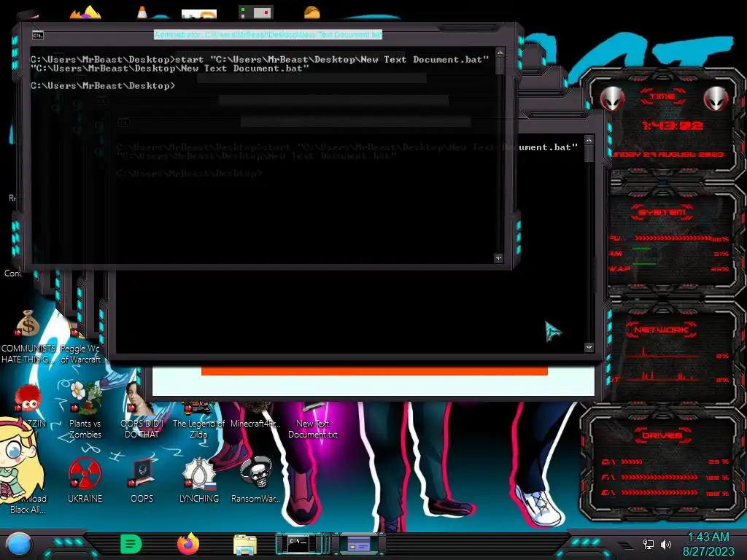Viewport: 747px width, 560px height.
Task: Open the taskbar clock showing 1:43 AM
Action: tap(708, 537)
